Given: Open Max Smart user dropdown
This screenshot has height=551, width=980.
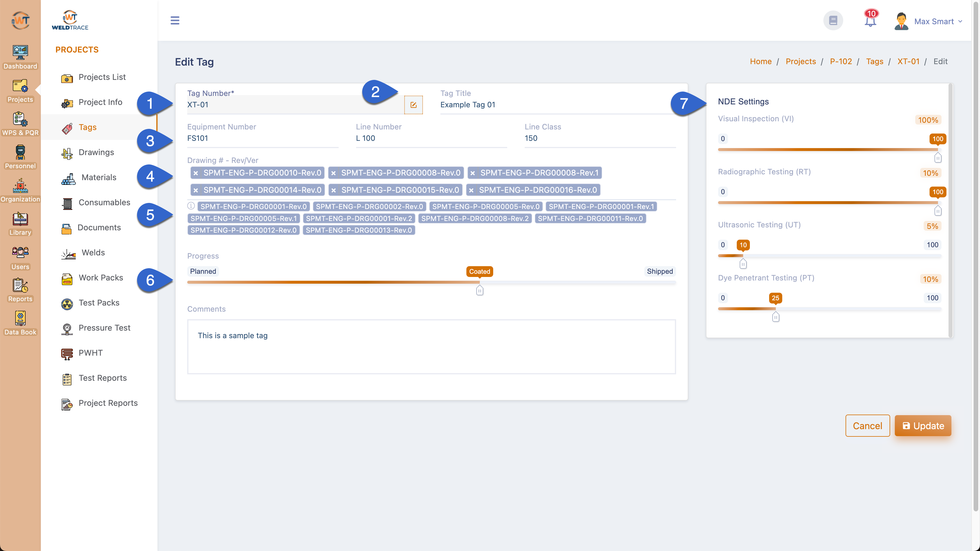Looking at the screenshot, I should (x=928, y=21).
